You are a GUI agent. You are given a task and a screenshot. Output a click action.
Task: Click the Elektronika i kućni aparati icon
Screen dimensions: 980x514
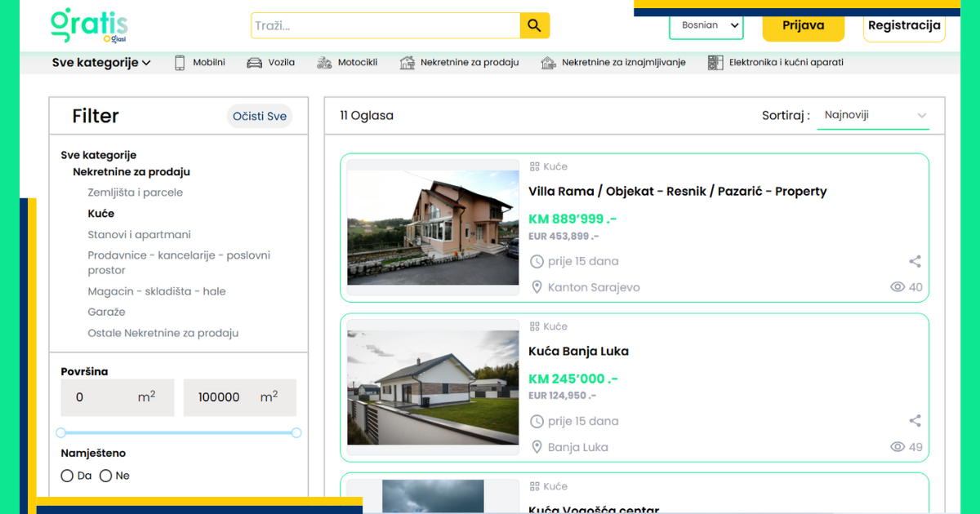click(715, 62)
